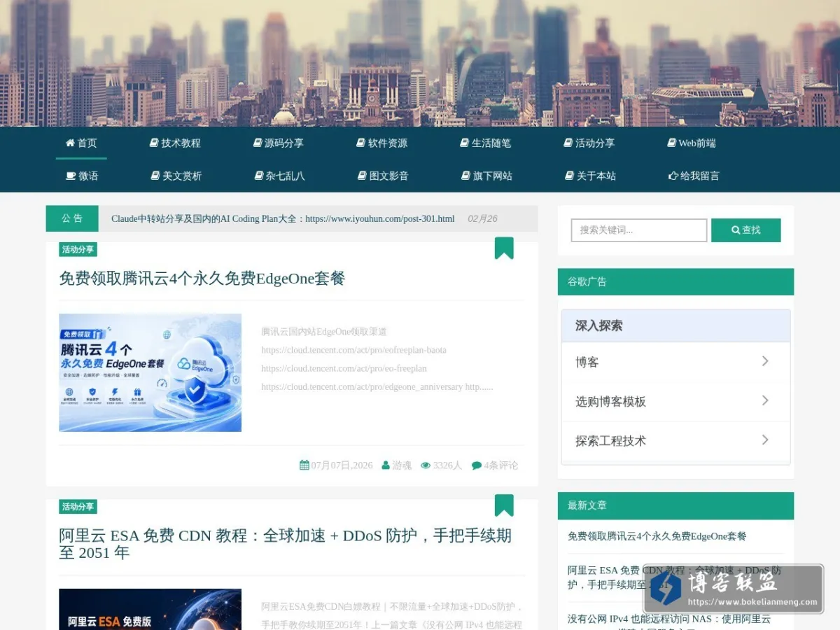This screenshot has width=840, height=630.
Task: Open the Web前端 menu item
Action: pos(692,143)
